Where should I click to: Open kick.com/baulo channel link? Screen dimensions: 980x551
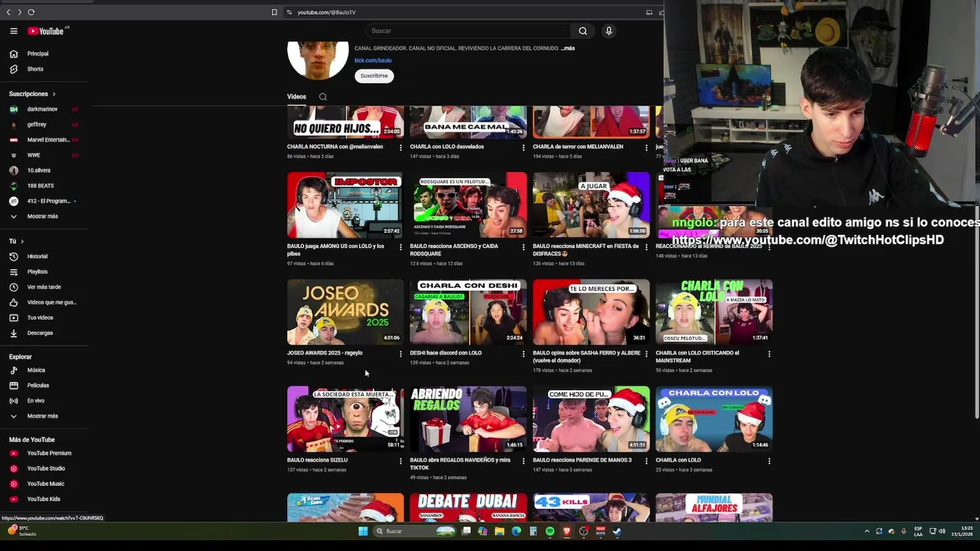[373, 60]
